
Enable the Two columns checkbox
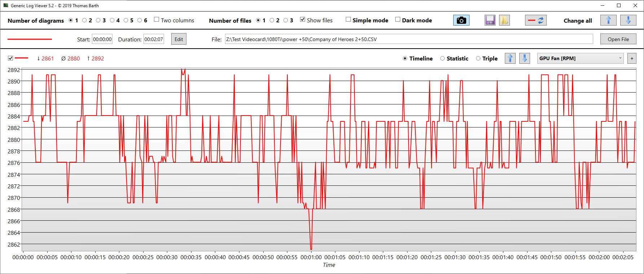click(x=156, y=19)
